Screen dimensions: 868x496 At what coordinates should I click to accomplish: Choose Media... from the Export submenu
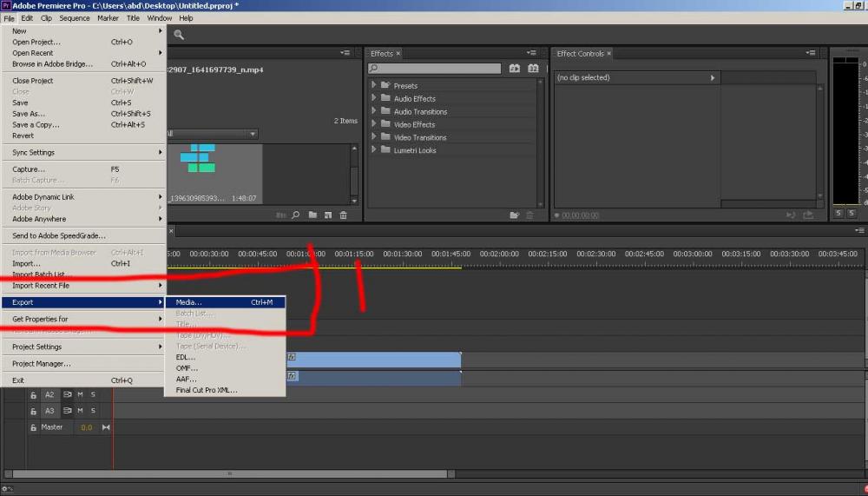coord(226,302)
